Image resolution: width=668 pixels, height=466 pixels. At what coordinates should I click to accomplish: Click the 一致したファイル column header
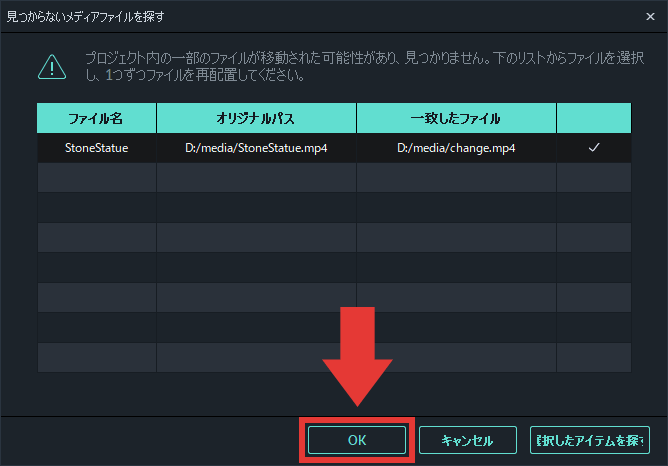coord(456,118)
